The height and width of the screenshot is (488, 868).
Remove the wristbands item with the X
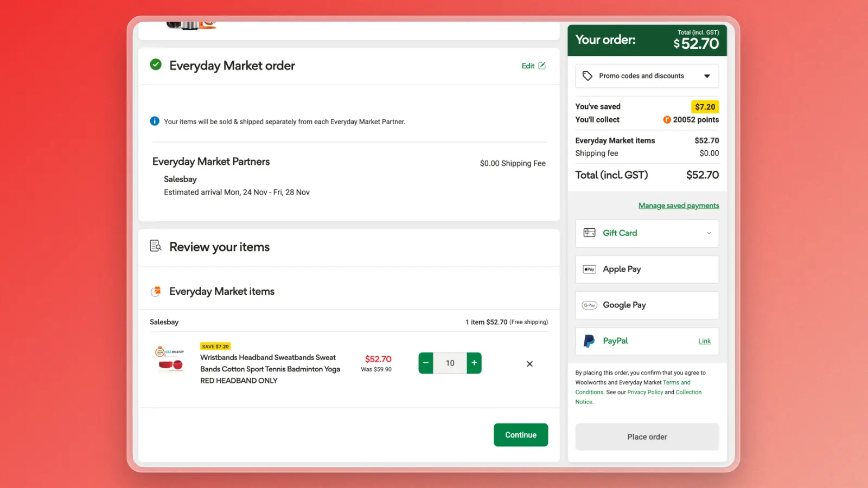[529, 364]
